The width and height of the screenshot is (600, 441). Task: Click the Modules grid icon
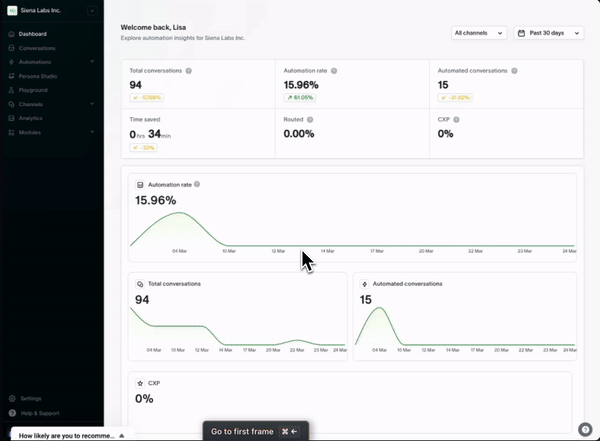(x=11, y=132)
